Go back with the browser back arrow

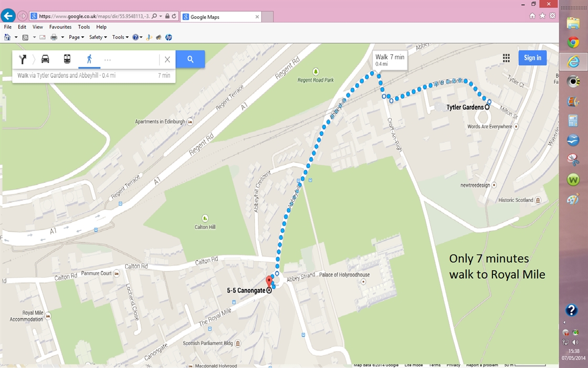[x=8, y=16]
